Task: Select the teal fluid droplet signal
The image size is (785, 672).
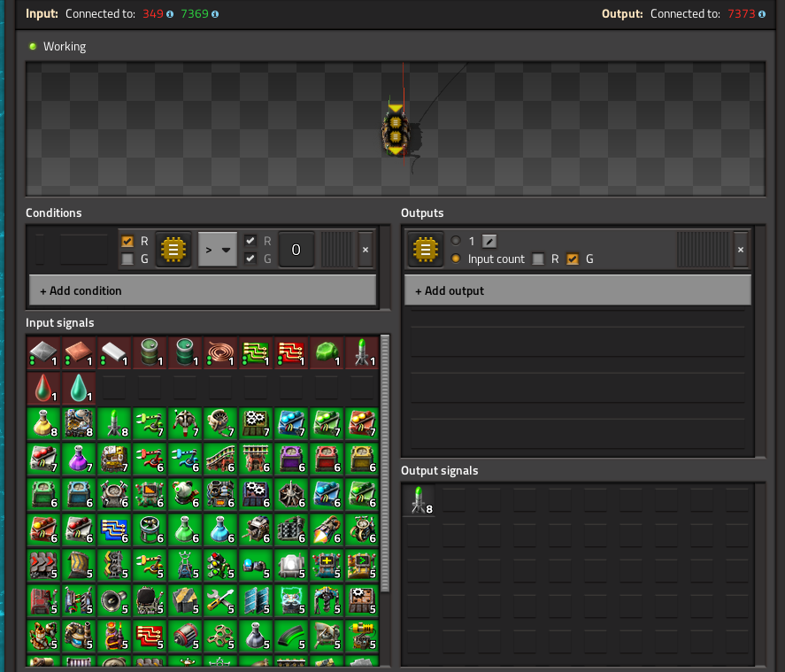Action: click(x=79, y=388)
